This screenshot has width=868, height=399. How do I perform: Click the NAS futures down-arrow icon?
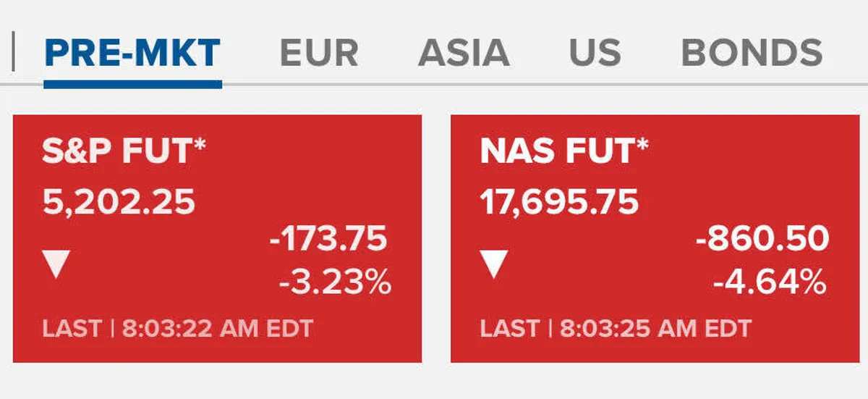(495, 265)
